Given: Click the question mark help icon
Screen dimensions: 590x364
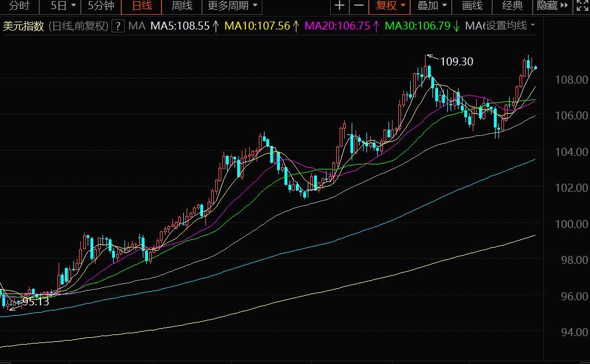Looking at the screenshot, I should coord(118,26).
